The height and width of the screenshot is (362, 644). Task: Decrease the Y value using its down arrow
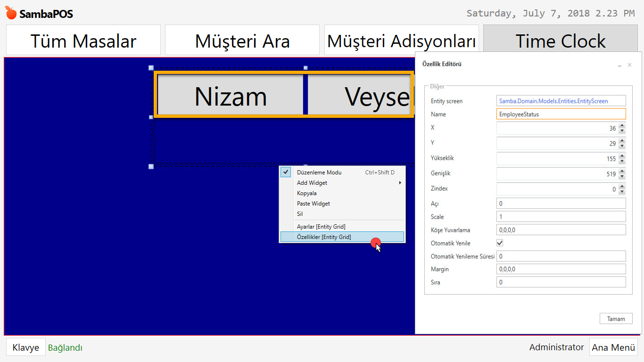point(621,146)
